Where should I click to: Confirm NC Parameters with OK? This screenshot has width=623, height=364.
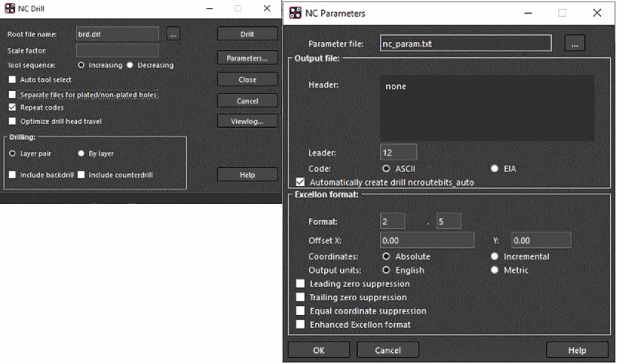pos(319,350)
